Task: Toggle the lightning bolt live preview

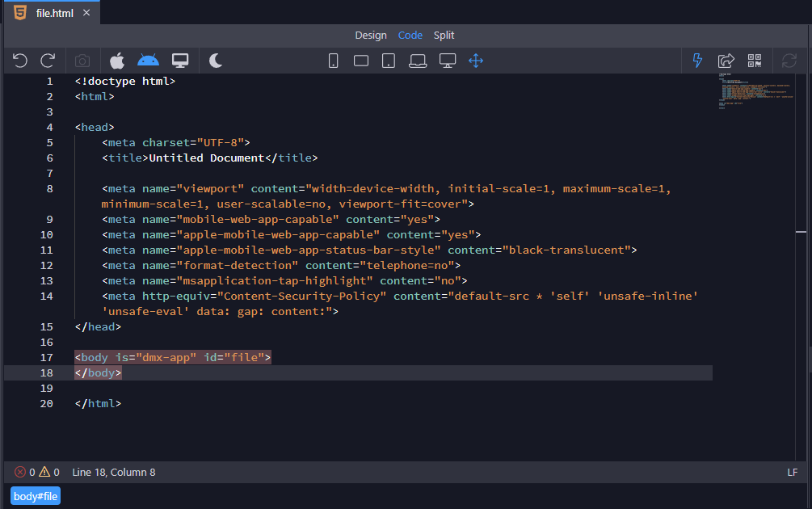Action: pos(698,61)
